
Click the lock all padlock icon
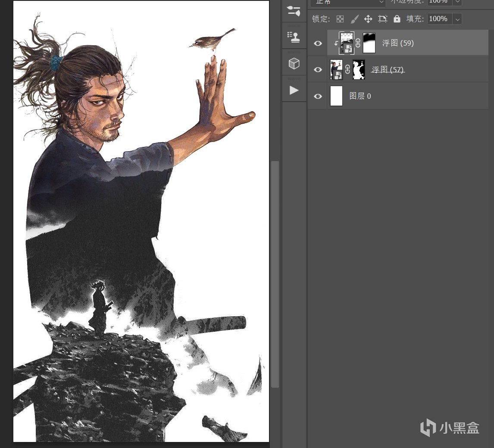(397, 19)
